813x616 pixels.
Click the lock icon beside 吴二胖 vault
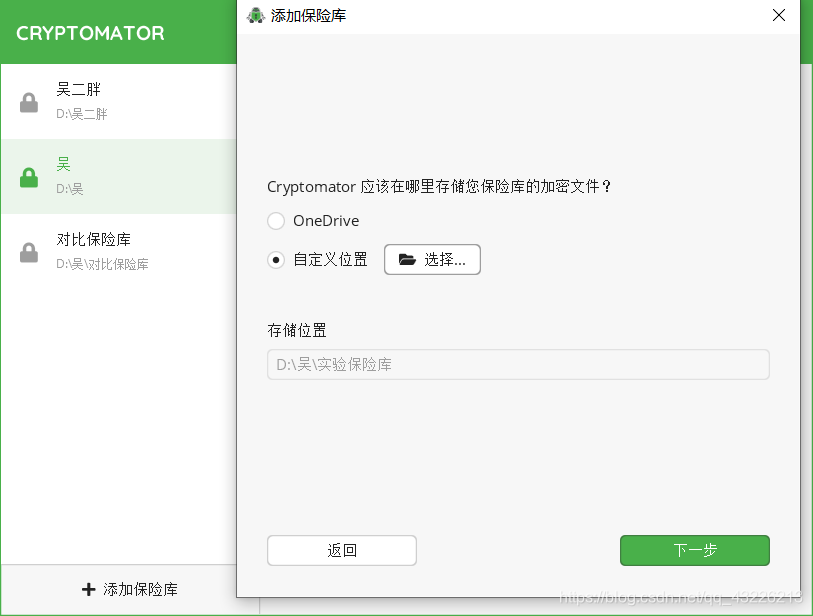29,102
